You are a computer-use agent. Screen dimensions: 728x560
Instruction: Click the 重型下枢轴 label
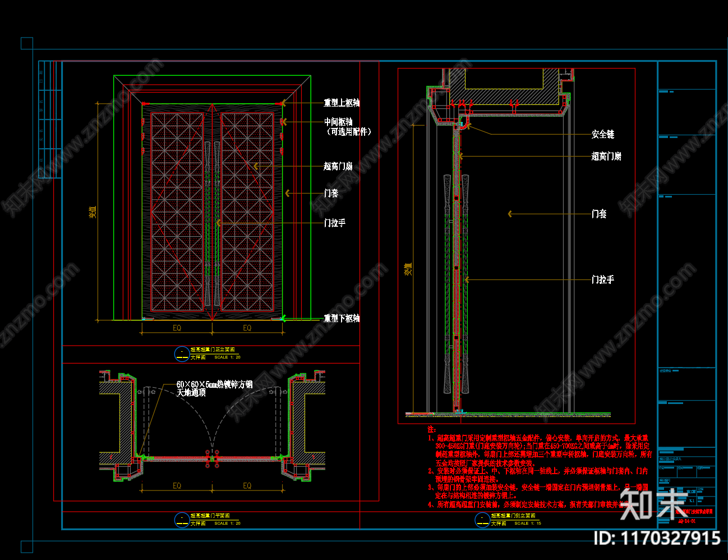tap(342, 318)
